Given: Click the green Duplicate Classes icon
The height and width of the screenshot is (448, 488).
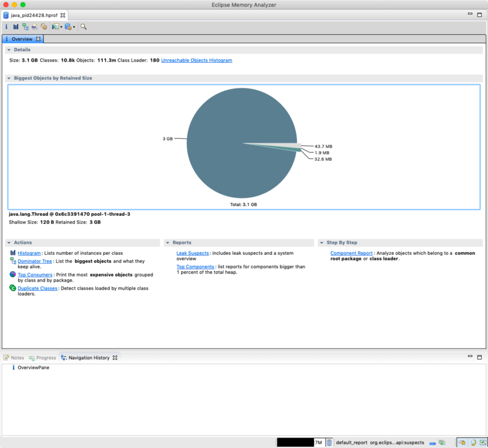Looking at the screenshot, I should [x=13, y=288].
